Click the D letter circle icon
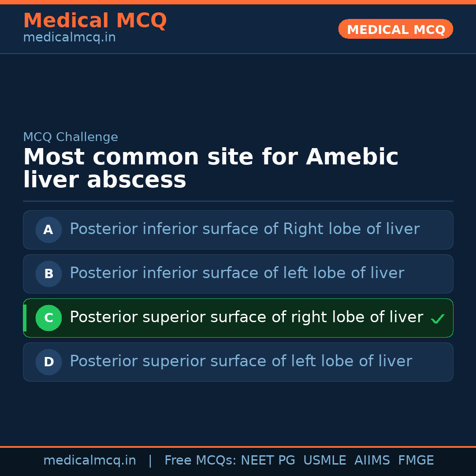The image size is (476, 476). coord(48,362)
